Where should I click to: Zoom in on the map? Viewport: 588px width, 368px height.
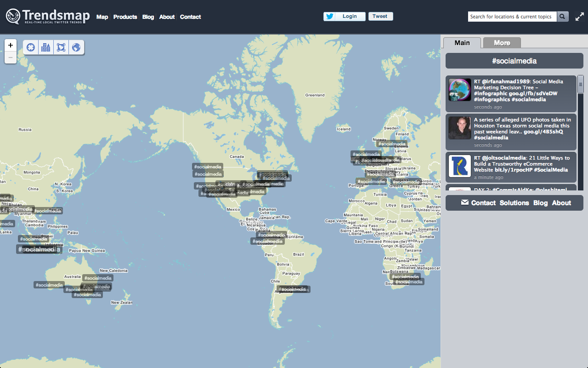pos(11,46)
